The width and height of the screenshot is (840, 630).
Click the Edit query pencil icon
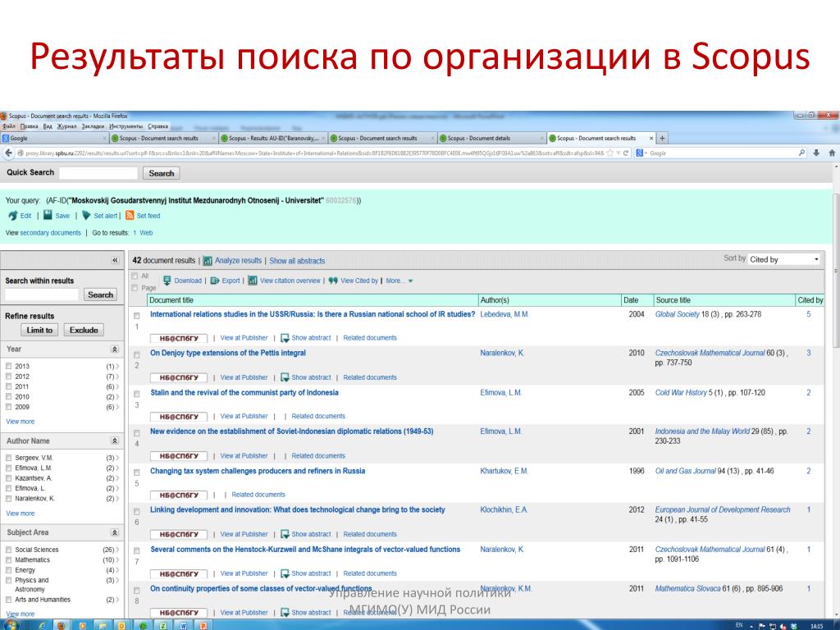13,216
